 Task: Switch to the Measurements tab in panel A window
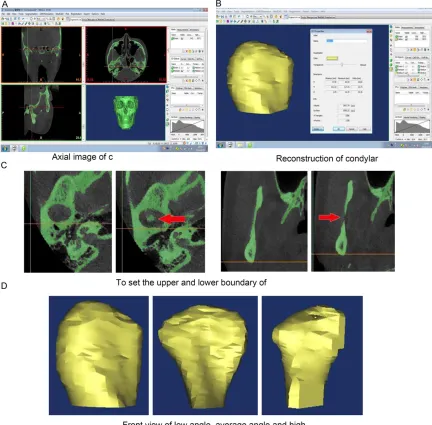(x=182, y=30)
